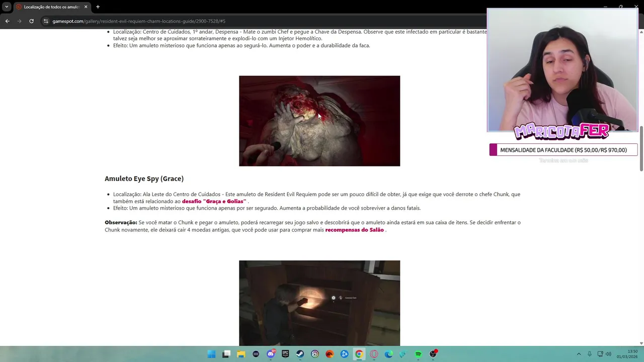Open Microsoft Edge from the taskbar
Image resolution: width=644 pixels, height=362 pixels.
[x=388, y=354]
